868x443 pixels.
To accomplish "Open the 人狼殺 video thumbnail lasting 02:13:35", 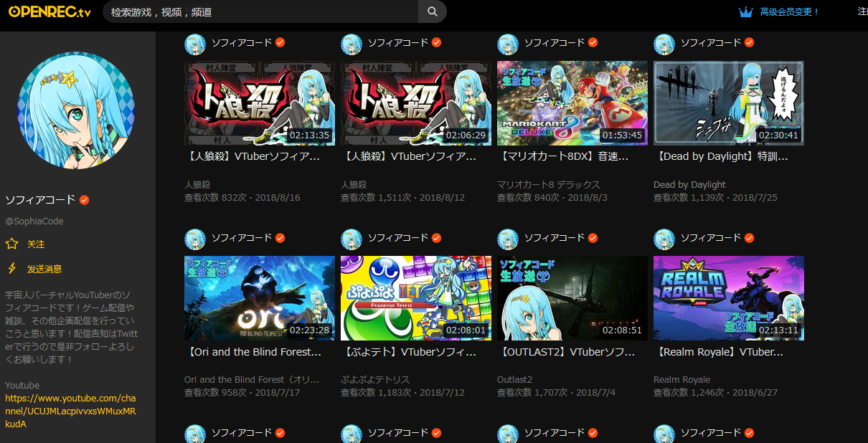I will (260, 103).
